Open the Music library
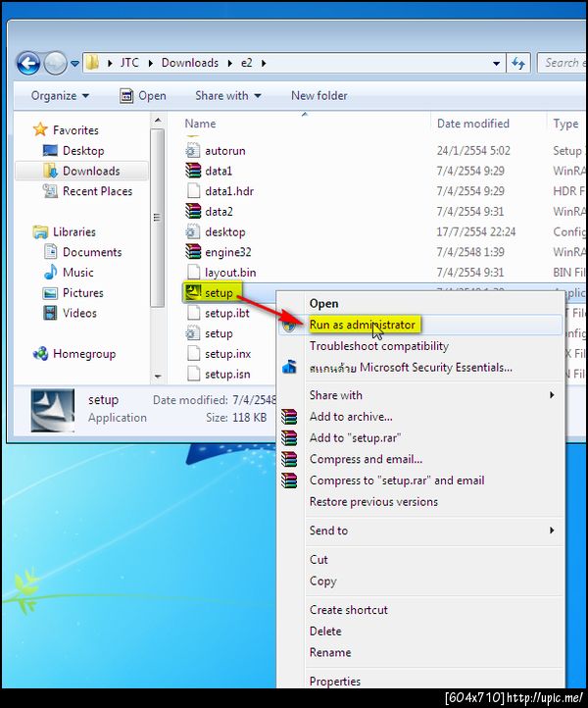This screenshot has width=588, height=708. click(78, 273)
